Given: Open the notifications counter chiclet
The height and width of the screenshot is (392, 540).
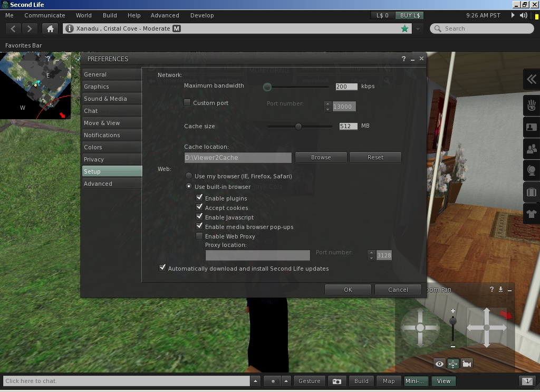Looking at the screenshot, I should 527,381.
